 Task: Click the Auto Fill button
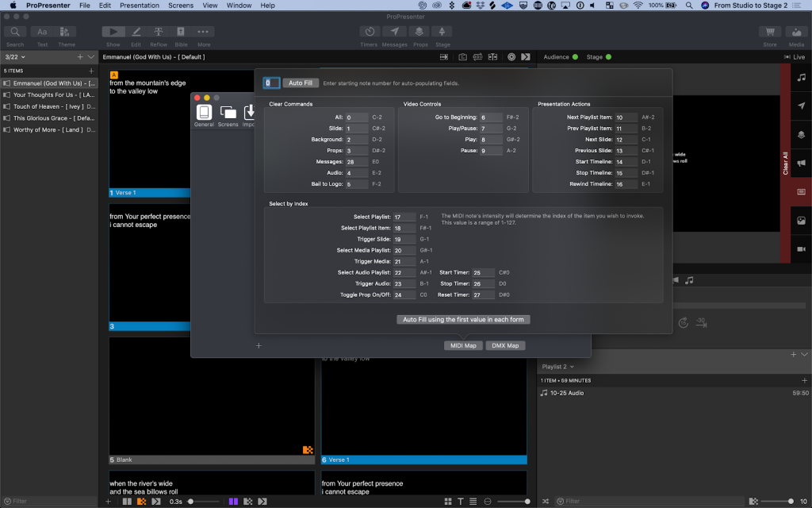(301, 83)
